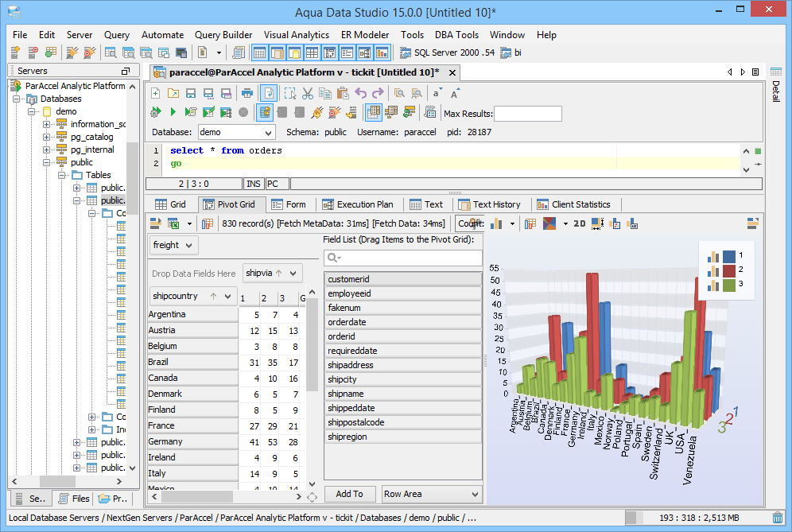Redo the edit with the purple forward arrow
The width and height of the screenshot is (792, 532).
(378, 93)
